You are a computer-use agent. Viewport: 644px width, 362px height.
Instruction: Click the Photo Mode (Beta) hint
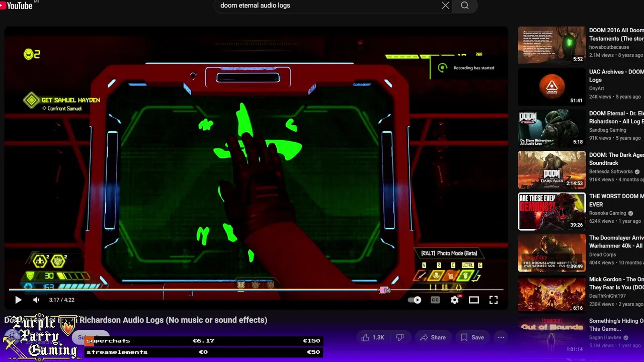pos(449,253)
